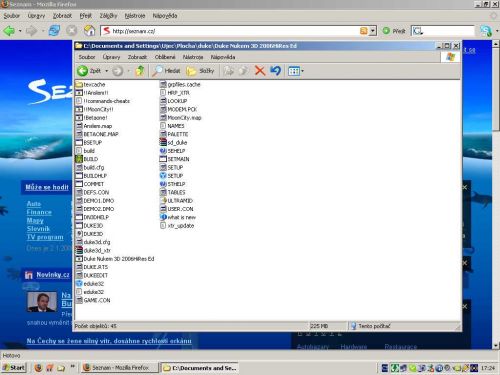Select the sd_duke archive file
The height and width of the screenshot is (375, 500).
173,142
